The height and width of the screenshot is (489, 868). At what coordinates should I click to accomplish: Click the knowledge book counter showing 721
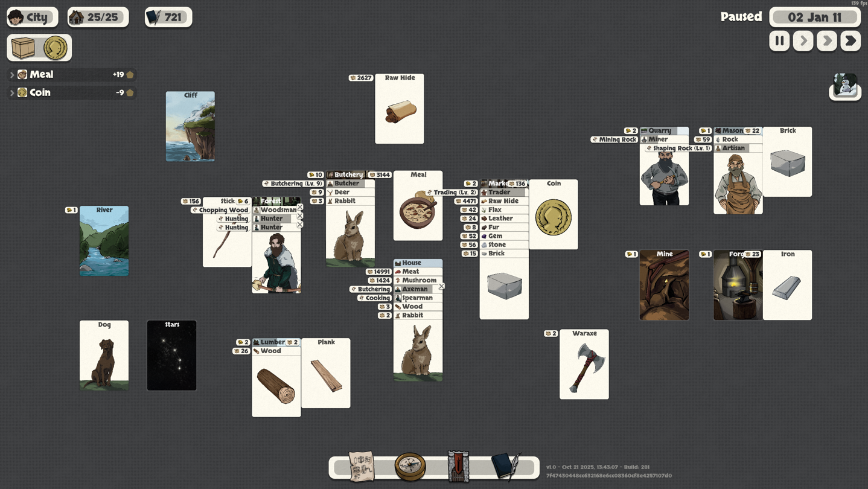pos(168,18)
